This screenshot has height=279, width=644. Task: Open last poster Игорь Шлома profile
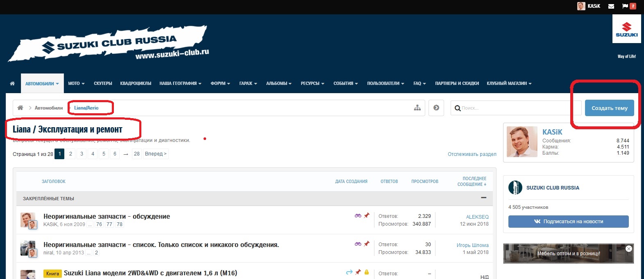pyautogui.click(x=473, y=245)
